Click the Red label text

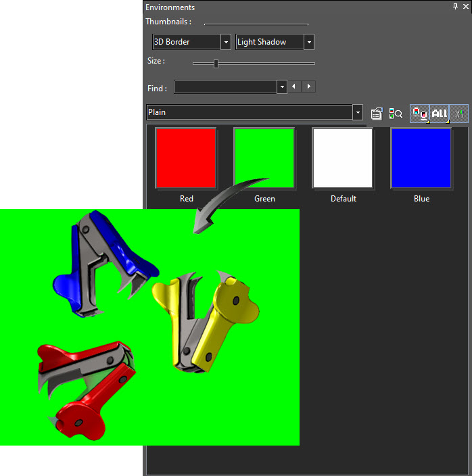[187, 199]
